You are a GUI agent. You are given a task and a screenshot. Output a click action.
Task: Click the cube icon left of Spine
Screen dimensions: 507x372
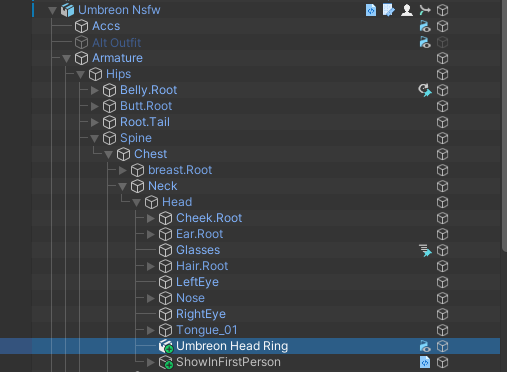(x=109, y=138)
